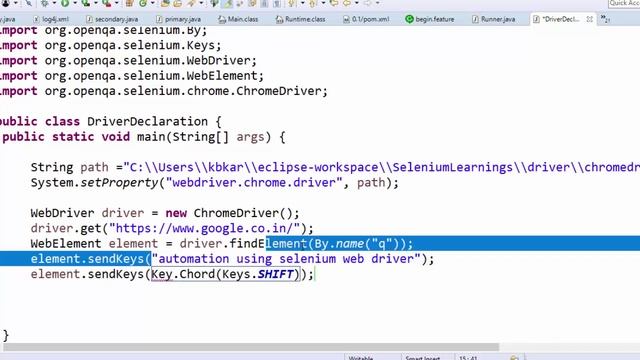Click 'String path' variable declaration

[x=70, y=167]
